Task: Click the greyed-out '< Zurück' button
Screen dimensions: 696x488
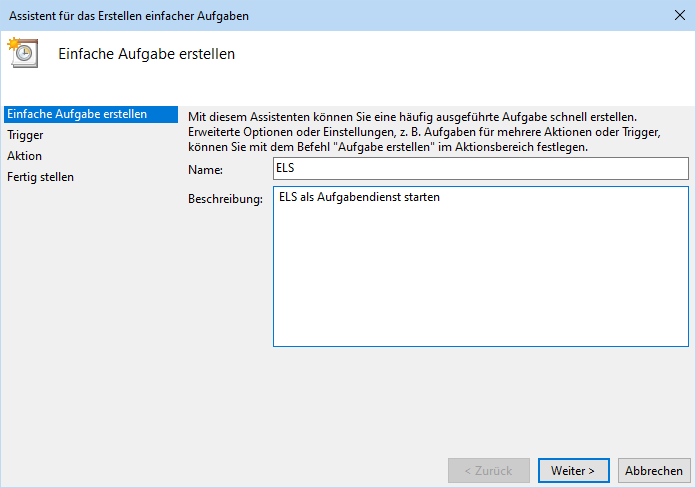Action: [487, 470]
